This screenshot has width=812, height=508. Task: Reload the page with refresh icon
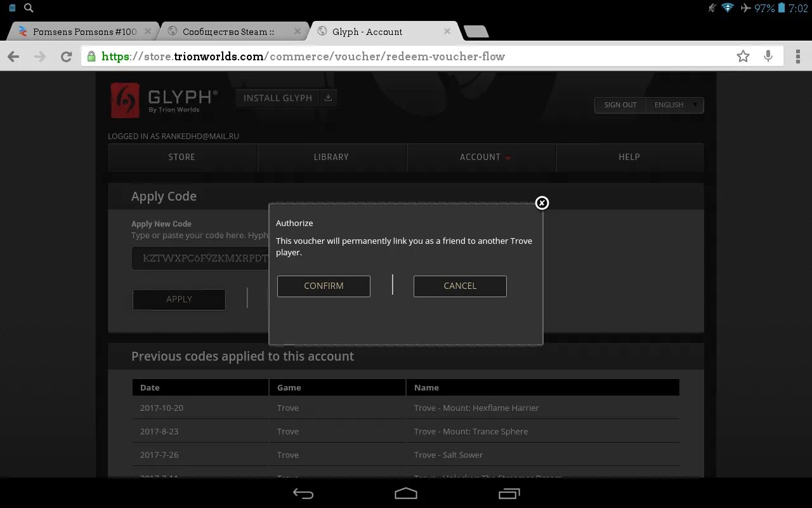[66, 57]
